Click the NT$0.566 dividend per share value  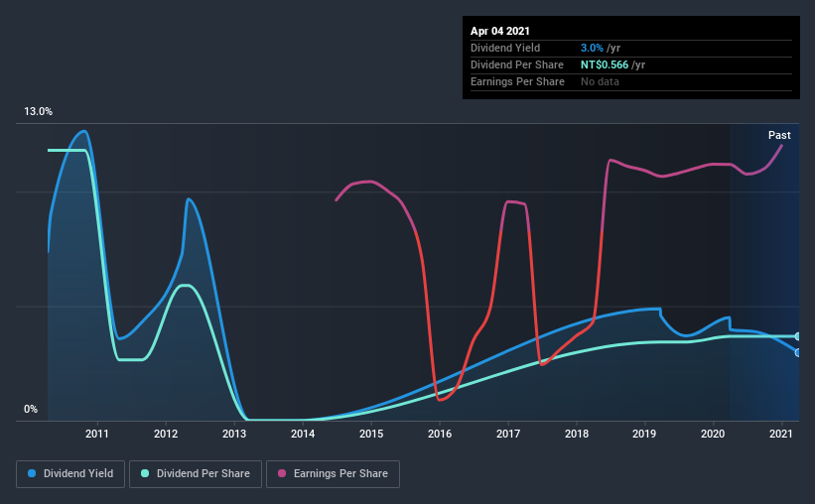click(x=605, y=64)
